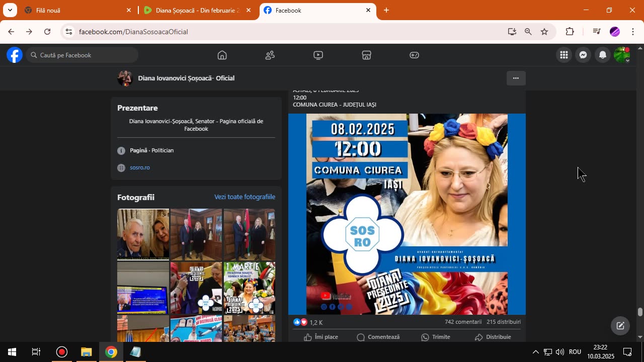
Task: Open the Friends icon in Facebook navigation
Action: (270, 55)
